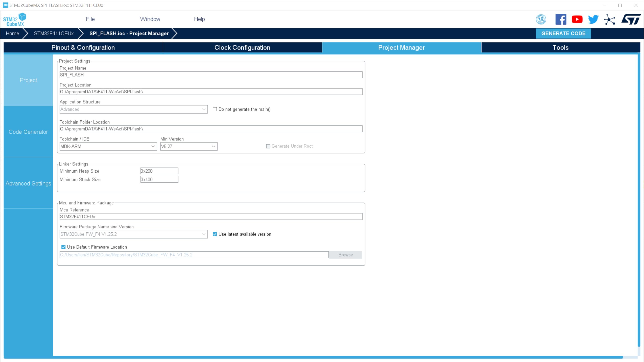
Task: Click the Minimum Heap Size field
Action: coord(159,171)
